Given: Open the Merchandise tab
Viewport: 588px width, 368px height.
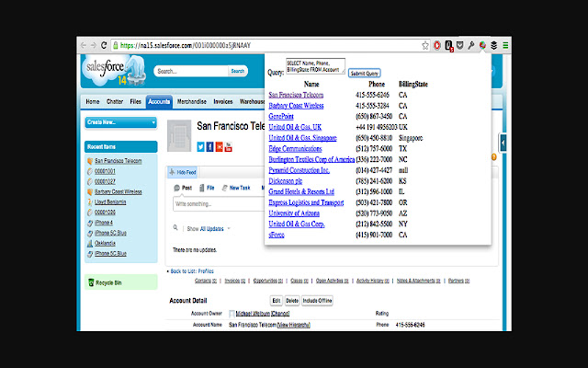Looking at the screenshot, I should (x=192, y=101).
